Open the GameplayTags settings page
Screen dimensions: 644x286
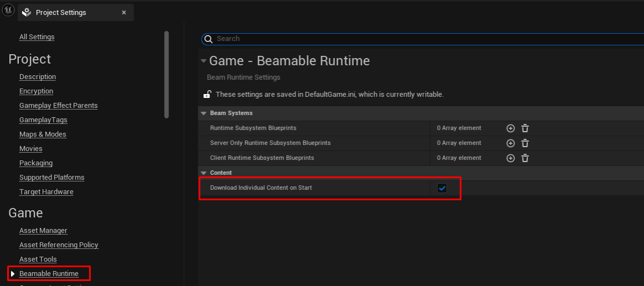(x=43, y=120)
